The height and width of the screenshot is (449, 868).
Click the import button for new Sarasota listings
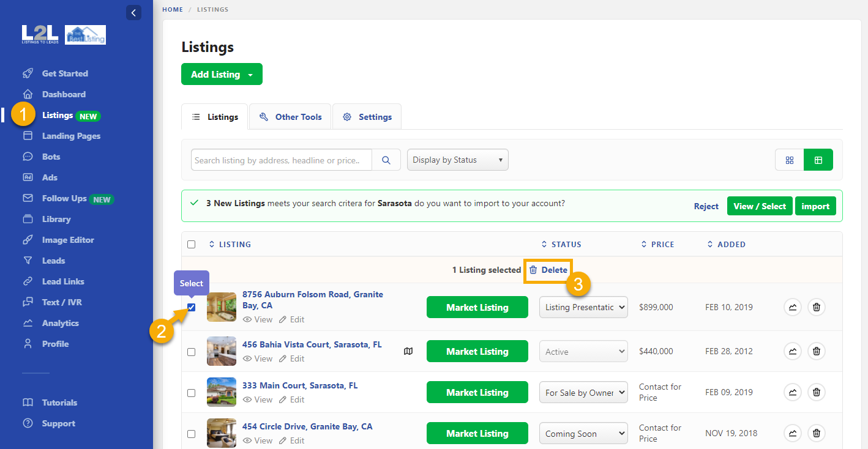(815, 206)
